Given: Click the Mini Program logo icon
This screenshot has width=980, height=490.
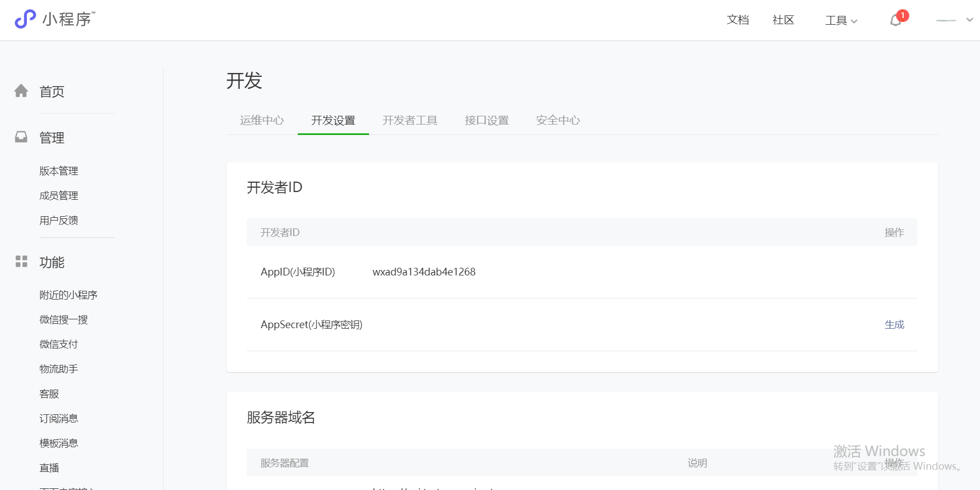Looking at the screenshot, I should click(x=25, y=19).
